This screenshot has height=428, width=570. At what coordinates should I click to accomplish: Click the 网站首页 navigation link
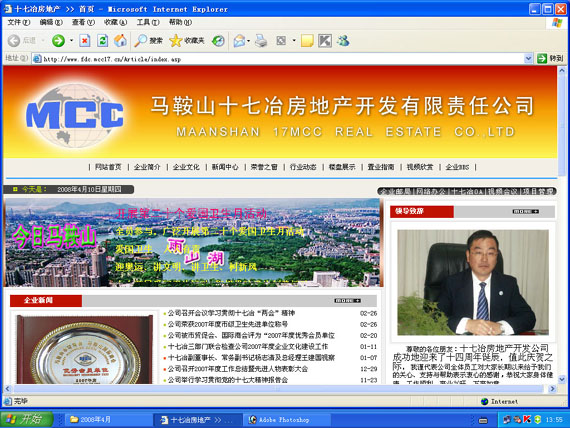click(x=108, y=167)
